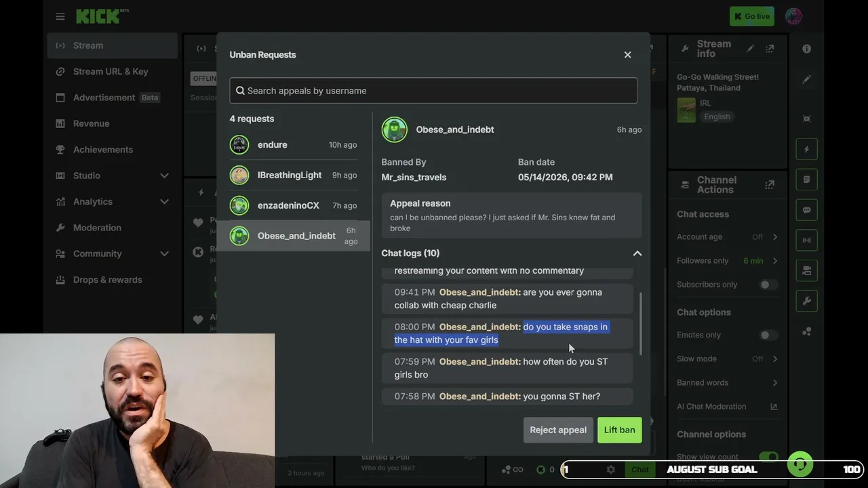868x488 pixels.
Task: Open Drops & rewards in the sidebar
Action: (x=113, y=279)
